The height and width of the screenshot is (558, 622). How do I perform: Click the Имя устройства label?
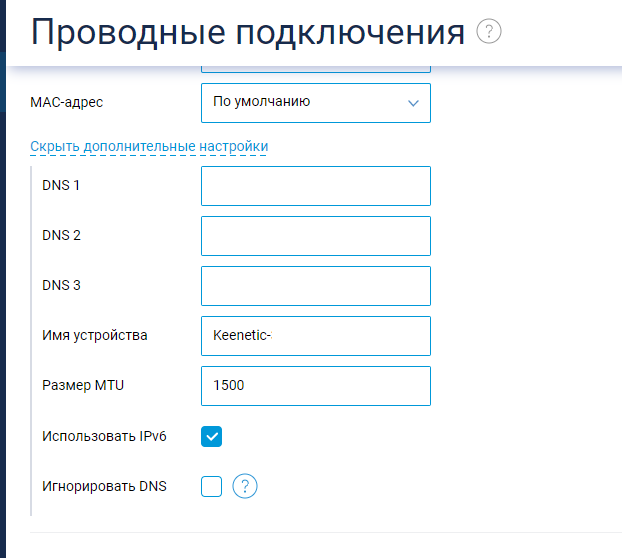click(x=95, y=336)
